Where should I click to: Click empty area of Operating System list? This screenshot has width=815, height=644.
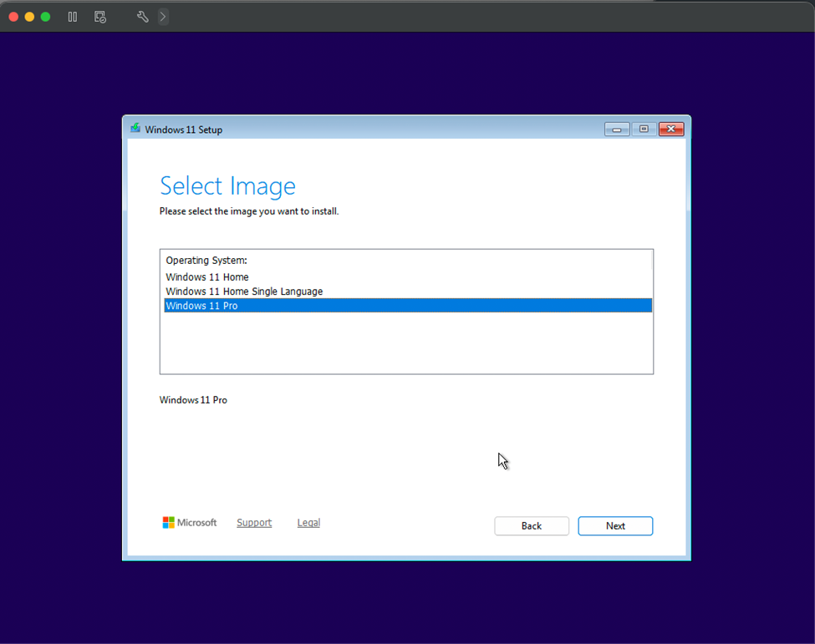[x=406, y=344]
